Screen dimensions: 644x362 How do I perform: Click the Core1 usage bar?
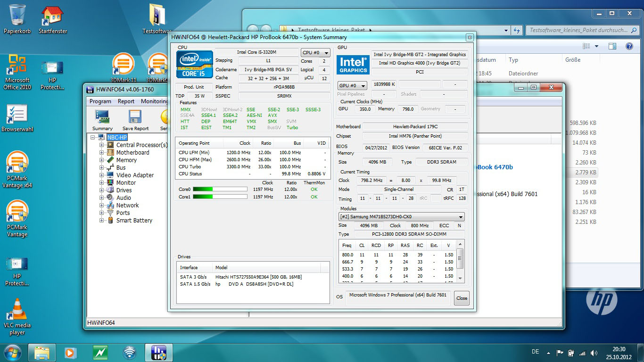[x=220, y=197]
